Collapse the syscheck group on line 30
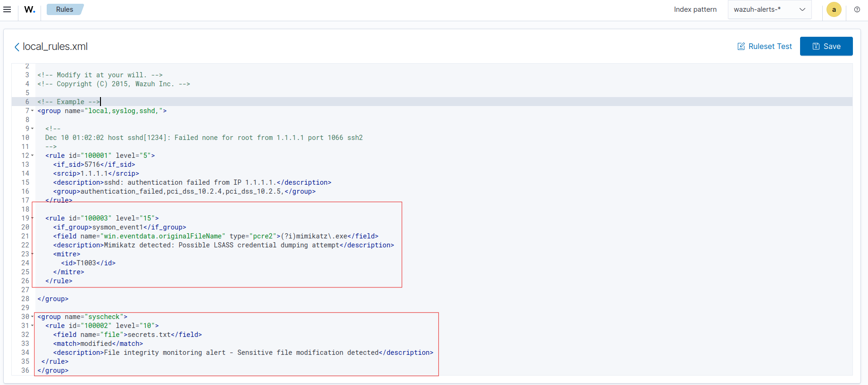Viewport: 868px width, 385px height. pos(33,317)
